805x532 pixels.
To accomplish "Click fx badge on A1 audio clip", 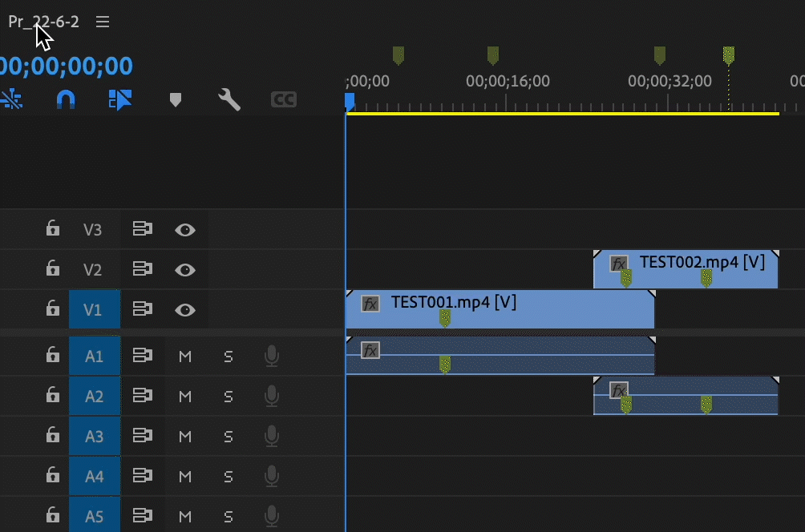I will click(x=370, y=350).
